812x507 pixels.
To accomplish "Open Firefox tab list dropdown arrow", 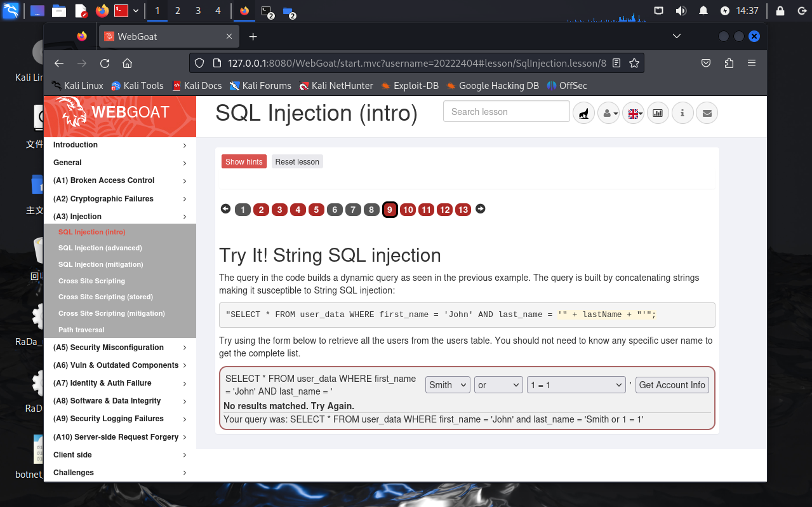I will pos(677,36).
